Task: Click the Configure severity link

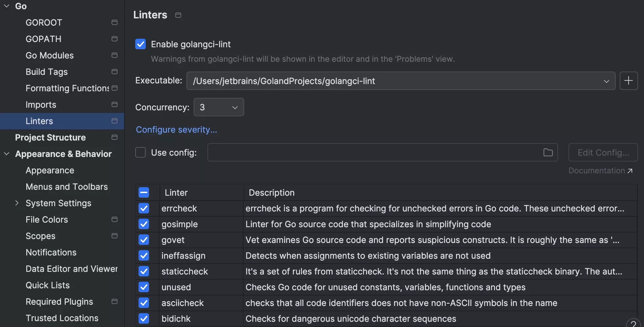Action: (176, 130)
